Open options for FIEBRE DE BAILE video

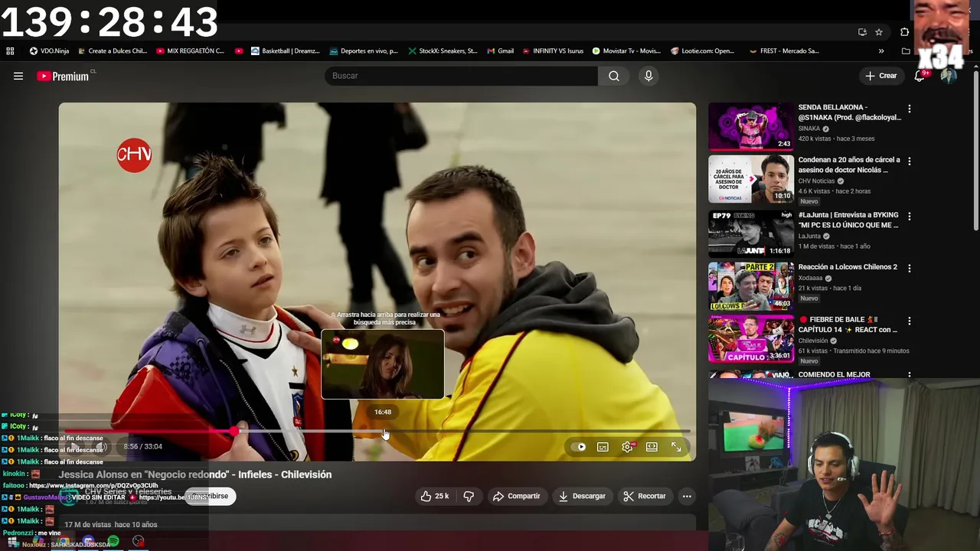909,321
